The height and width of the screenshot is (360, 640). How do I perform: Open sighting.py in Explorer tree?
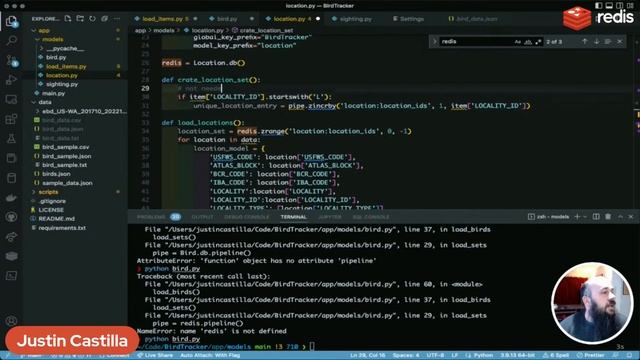tap(62, 84)
